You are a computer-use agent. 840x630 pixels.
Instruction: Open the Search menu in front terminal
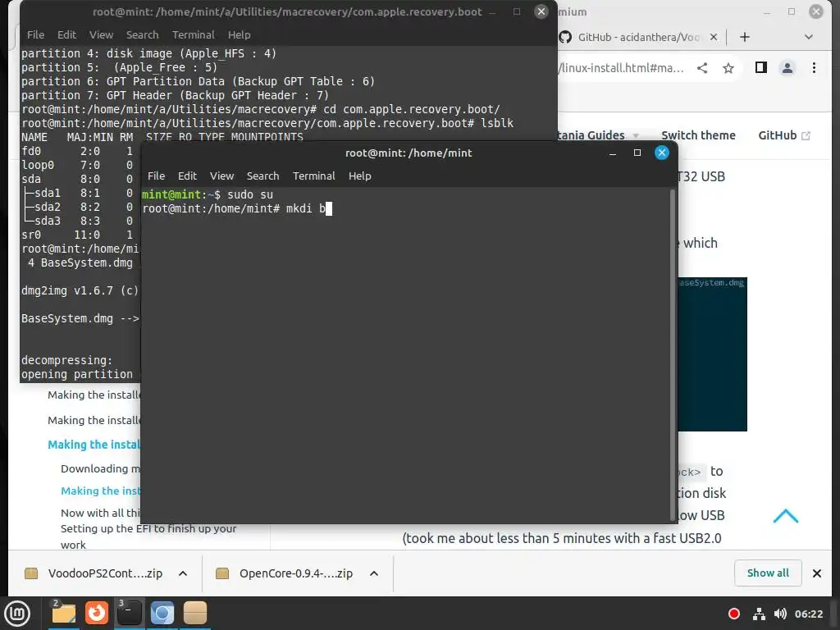262,176
